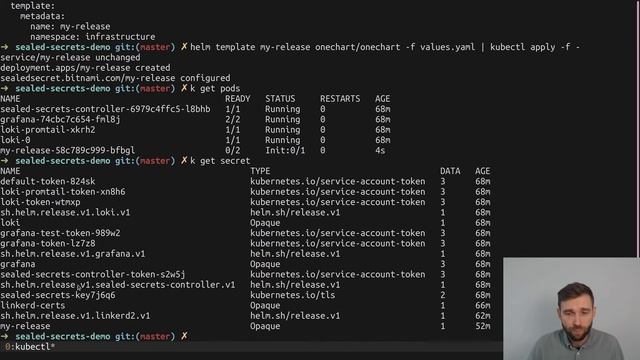
Task: Select secret name sealed-secrets-key7j6q6
Action: 58,295
